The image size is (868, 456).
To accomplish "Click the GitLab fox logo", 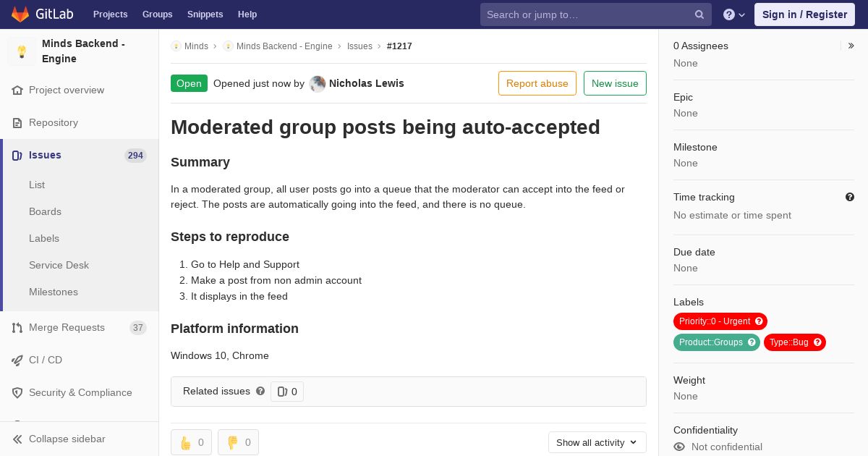I will coord(20,14).
